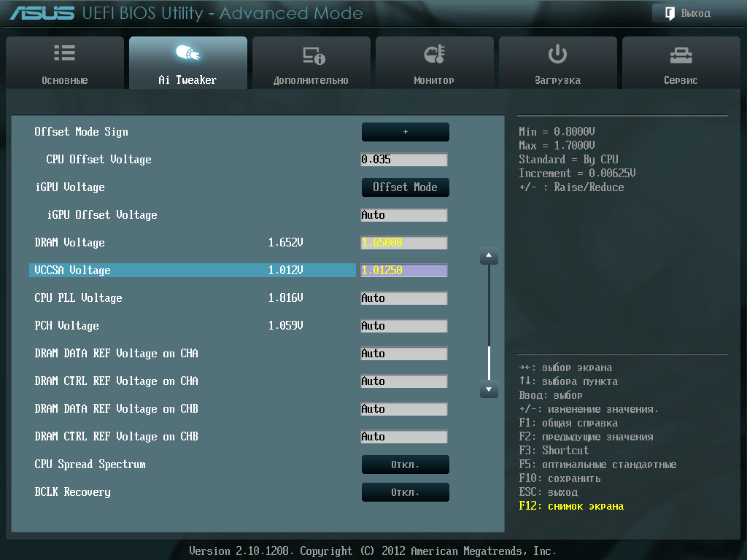Click the Сервис printer-like icon

coord(681,55)
